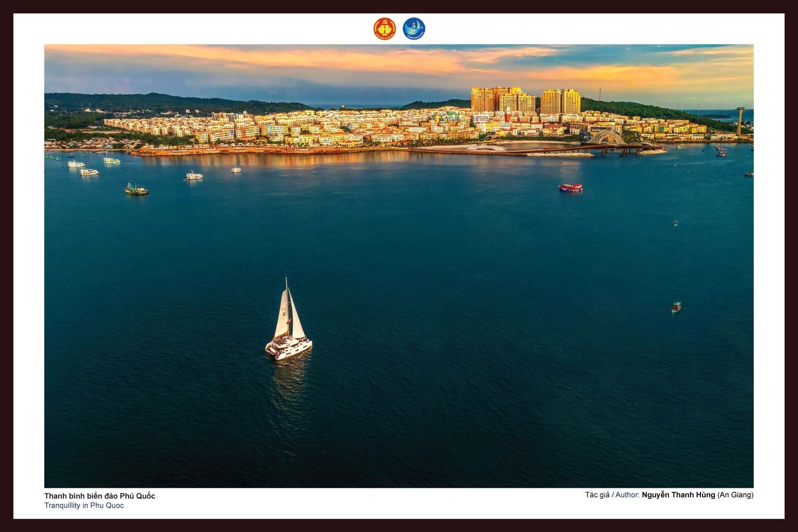
Task: Click the arched dome structure beside the bridge
Action: click(606, 138)
